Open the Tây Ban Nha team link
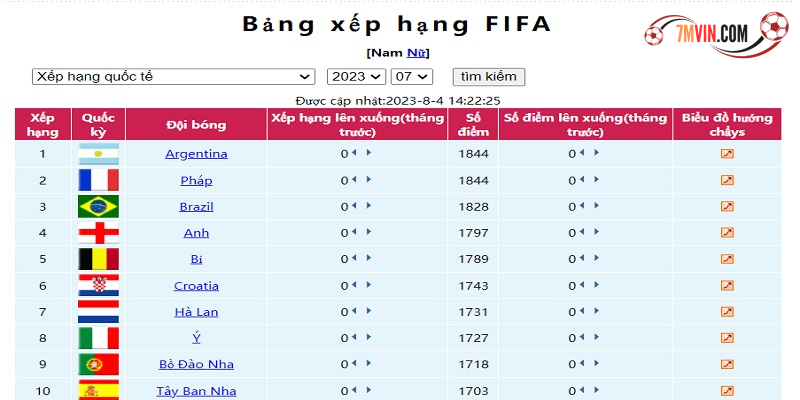Viewport: 800px width, 400px height. click(x=196, y=391)
